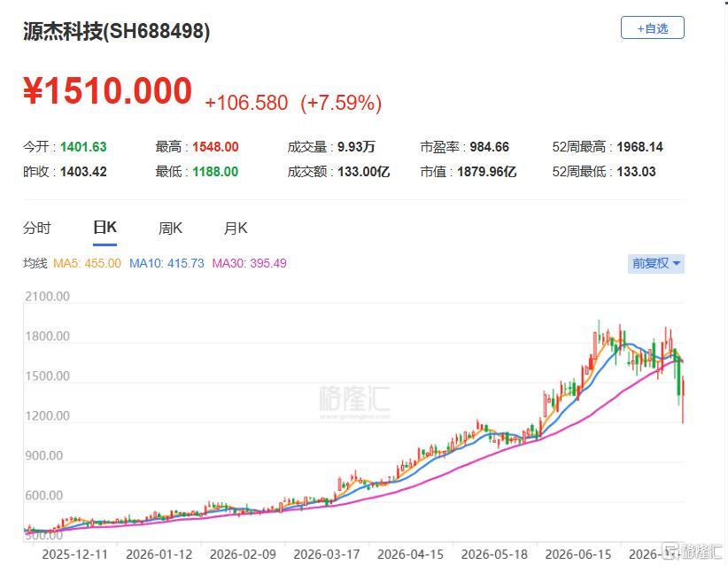Viewport: 728px width, 566px height.
Task: Expand the 前复权 adjustment dropdown
Action: [655, 264]
